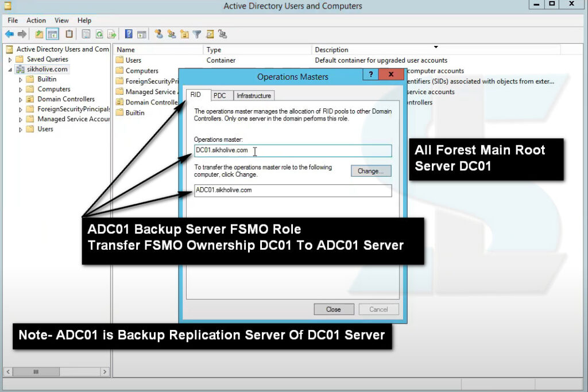Open the Action menu
This screenshot has width=588, height=392.
[36, 20]
